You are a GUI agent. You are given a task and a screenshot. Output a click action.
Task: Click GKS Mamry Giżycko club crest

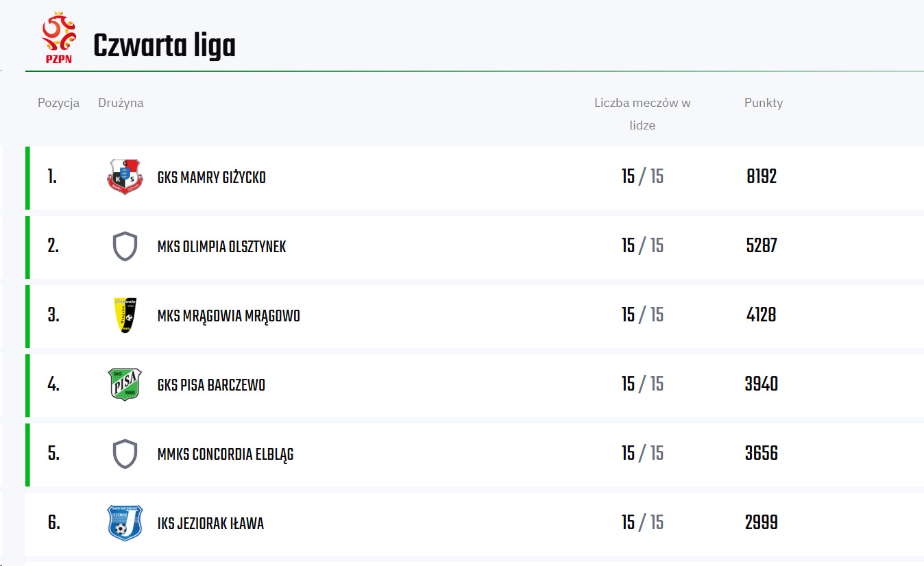coord(125,177)
